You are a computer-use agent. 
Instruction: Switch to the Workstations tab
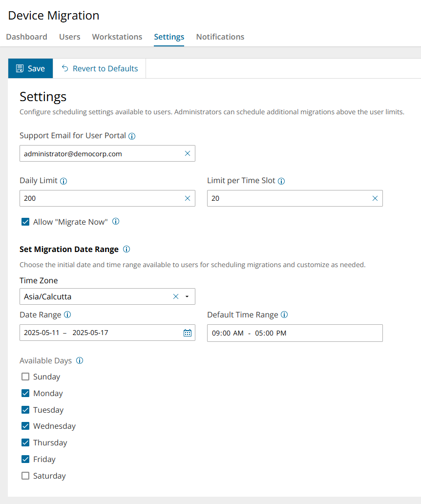(x=117, y=37)
